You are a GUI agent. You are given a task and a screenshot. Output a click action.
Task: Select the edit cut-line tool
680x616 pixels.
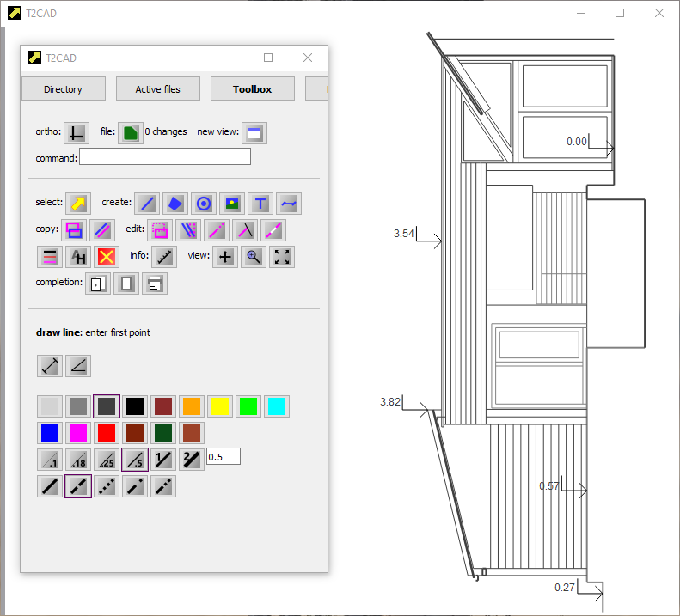(x=245, y=230)
